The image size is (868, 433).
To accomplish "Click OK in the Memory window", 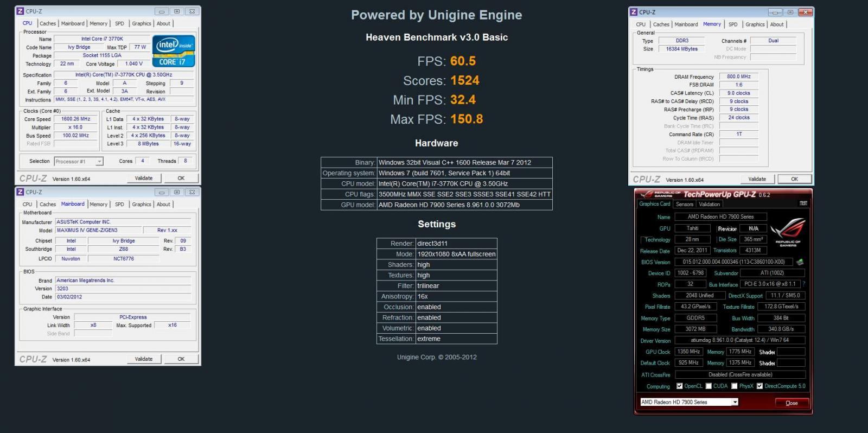I will tap(795, 179).
